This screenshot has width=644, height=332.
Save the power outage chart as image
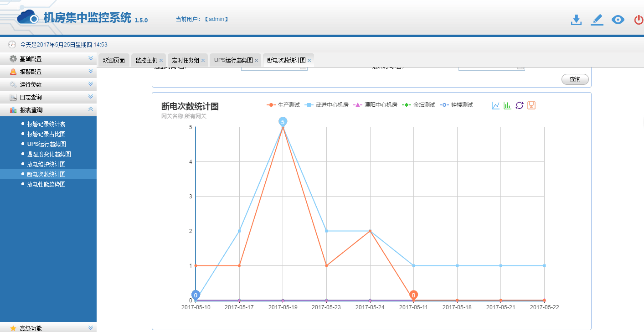click(x=531, y=104)
